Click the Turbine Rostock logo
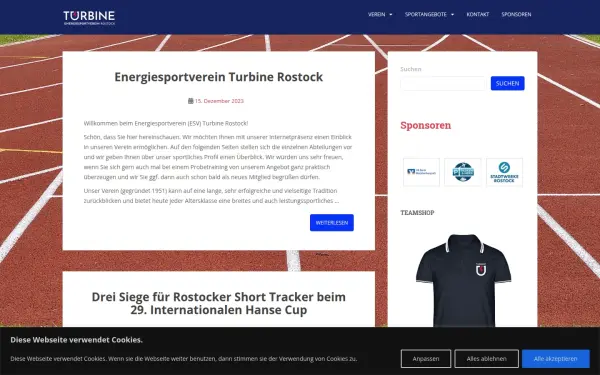This screenshot has width=600, height=375. 89,18
